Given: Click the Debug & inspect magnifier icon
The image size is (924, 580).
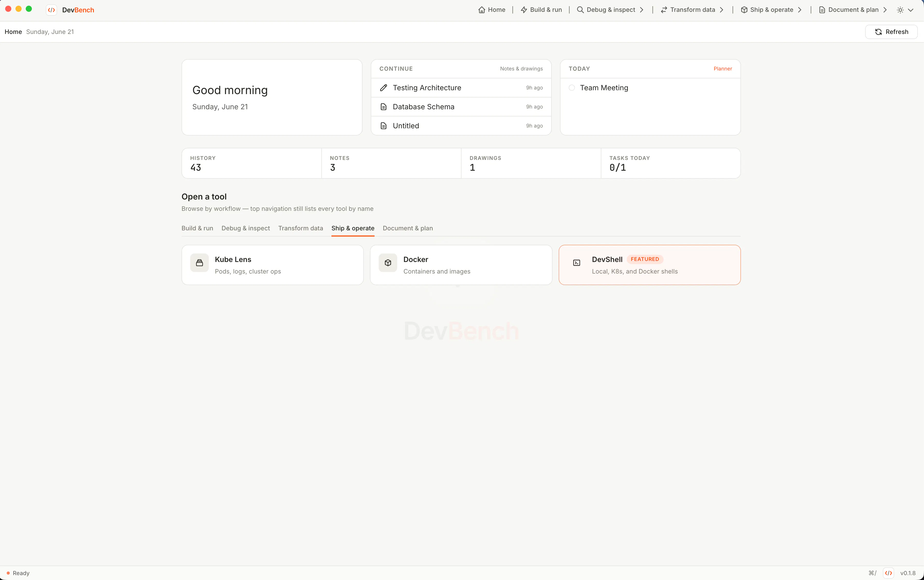Looking at the screenshot, I should 580,10.
